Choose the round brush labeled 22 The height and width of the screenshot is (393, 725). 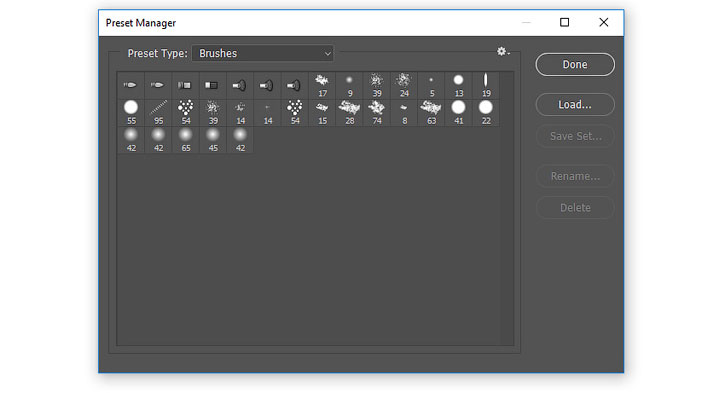click(x=486, y=113)
